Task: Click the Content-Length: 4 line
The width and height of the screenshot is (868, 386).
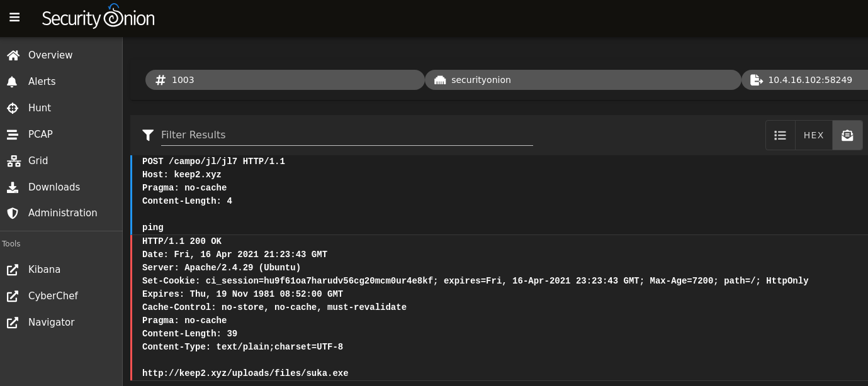Action: point(187,201)
